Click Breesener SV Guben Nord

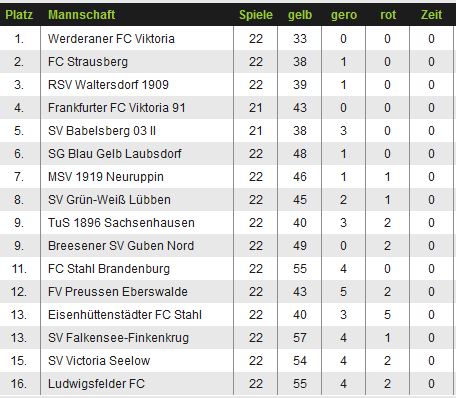point(121,246)
